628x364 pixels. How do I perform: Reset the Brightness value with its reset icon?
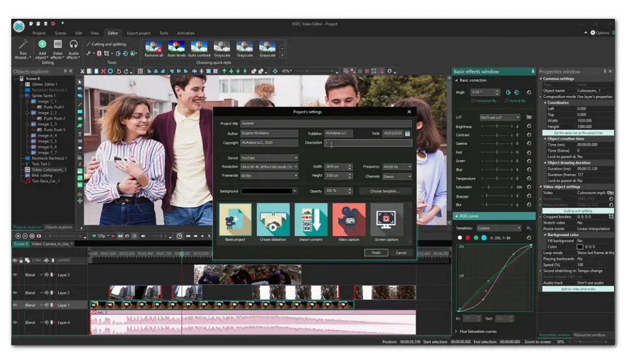point(529,127)
